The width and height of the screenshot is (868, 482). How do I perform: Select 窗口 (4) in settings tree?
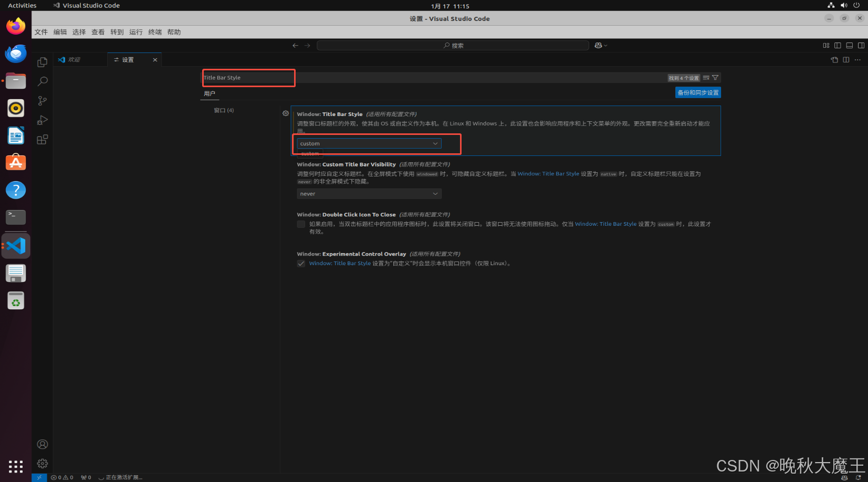point(224,110)
